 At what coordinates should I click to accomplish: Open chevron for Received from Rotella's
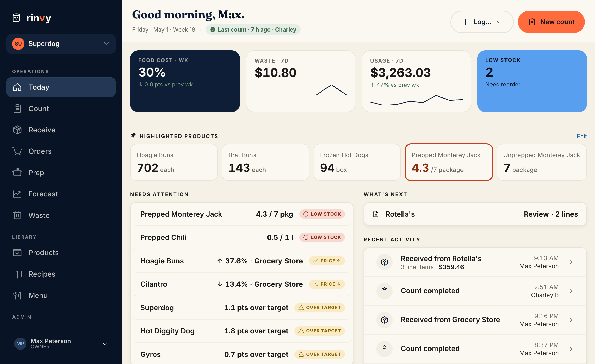[x=571, y=262]
